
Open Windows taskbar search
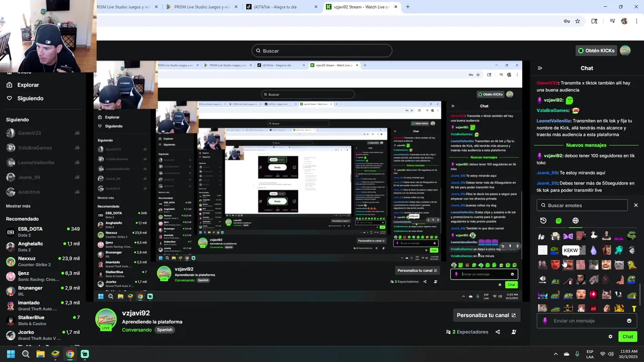26,354
